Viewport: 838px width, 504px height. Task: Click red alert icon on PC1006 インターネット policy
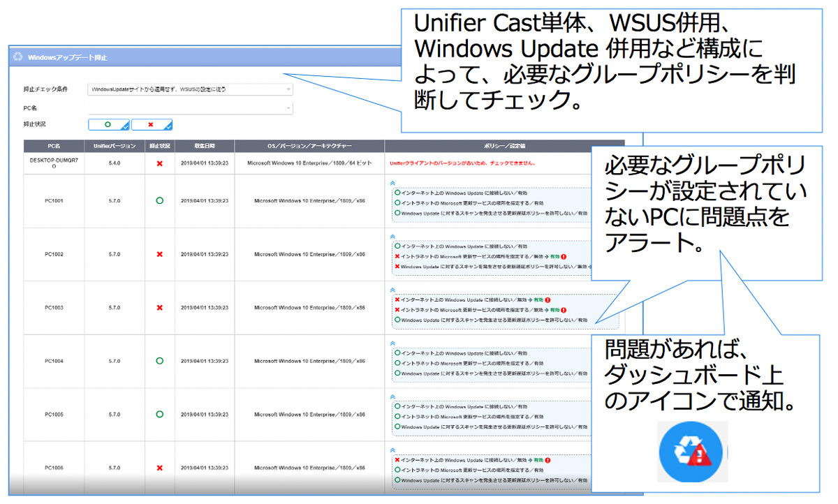[548, 460]
